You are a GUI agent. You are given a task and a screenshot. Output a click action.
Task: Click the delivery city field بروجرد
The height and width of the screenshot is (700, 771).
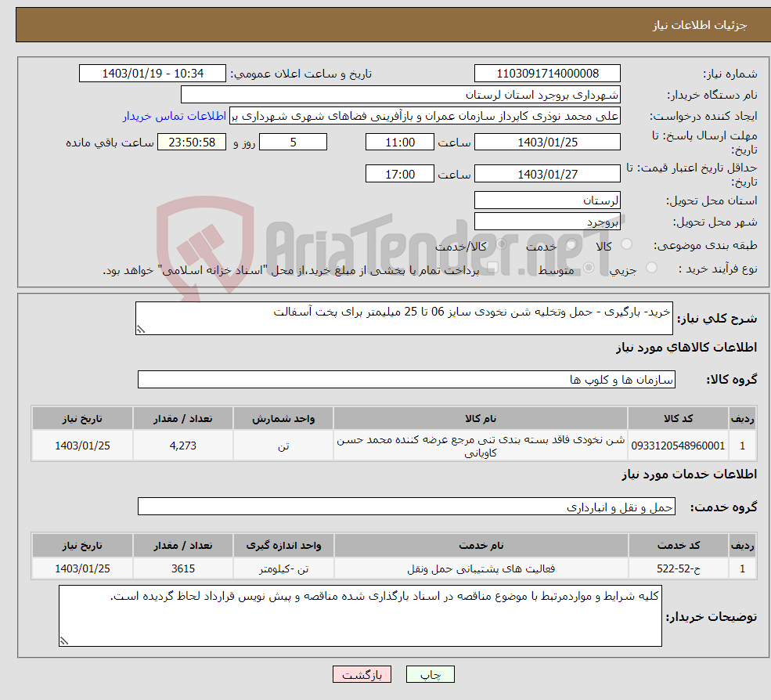547,222
